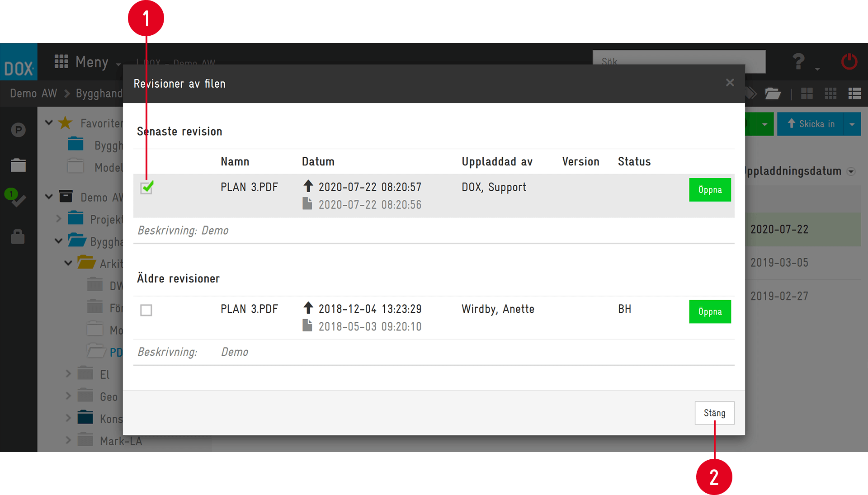Screen dimensions: 868x495
Task: Click the Status column header
Action: click(x=634, y=162)
